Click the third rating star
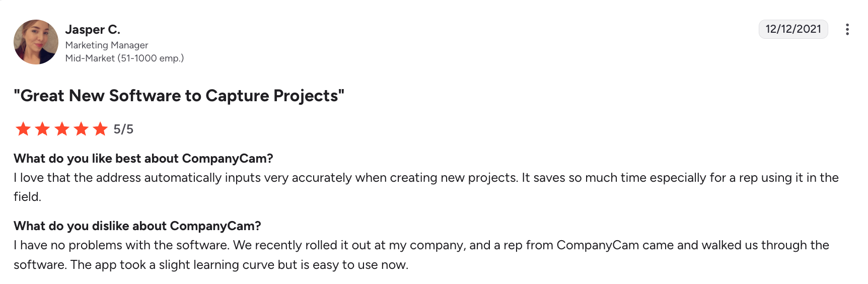This screenshot has height=284, width=868. point(62,129)
